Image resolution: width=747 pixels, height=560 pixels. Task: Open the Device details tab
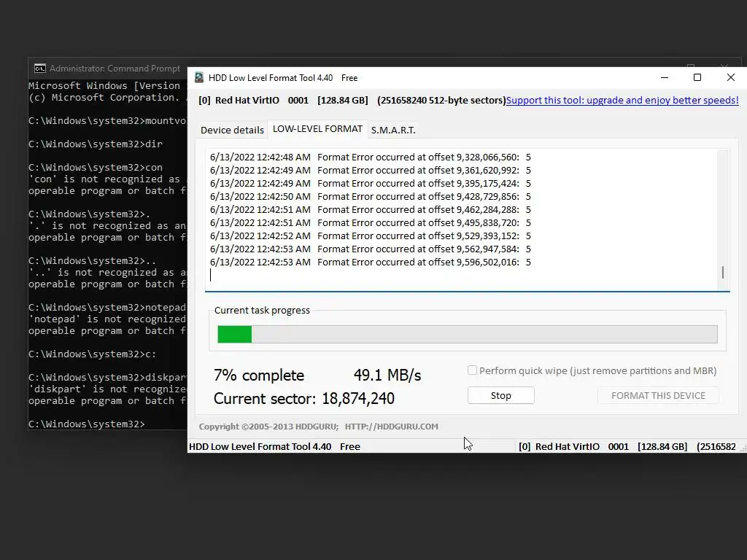[232, 130]
